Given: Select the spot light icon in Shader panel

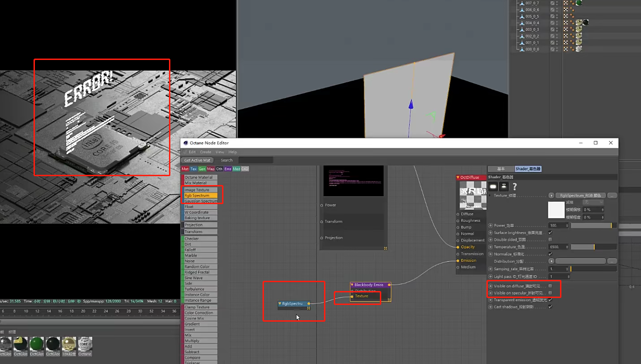Looking at the screenshot, I should coord(504,186).
